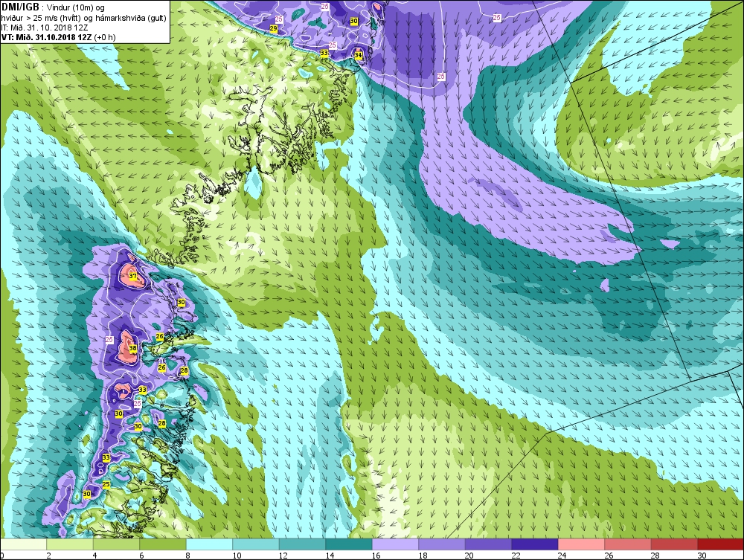Screen dimensions: 744x560
Task: Click the legend scale value 12
Action: (x=283, y=556)
